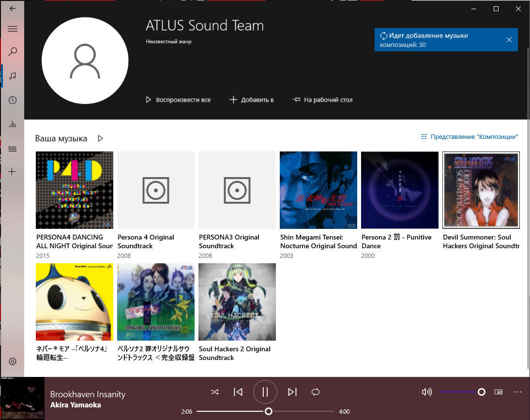
Task: Switch to Представление "Композиции" view
Action: click(x=469, y=137)
